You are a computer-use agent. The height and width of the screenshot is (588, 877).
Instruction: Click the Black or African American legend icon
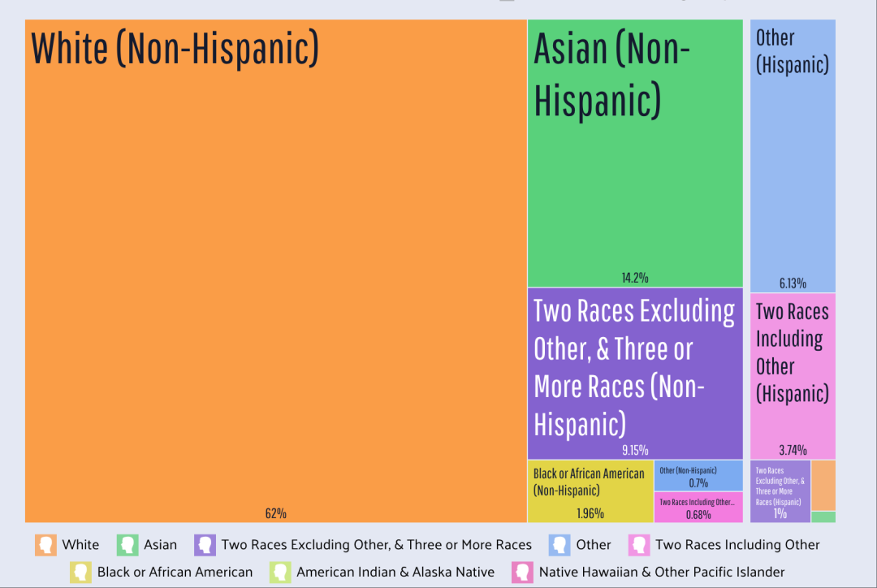[81, 572]
